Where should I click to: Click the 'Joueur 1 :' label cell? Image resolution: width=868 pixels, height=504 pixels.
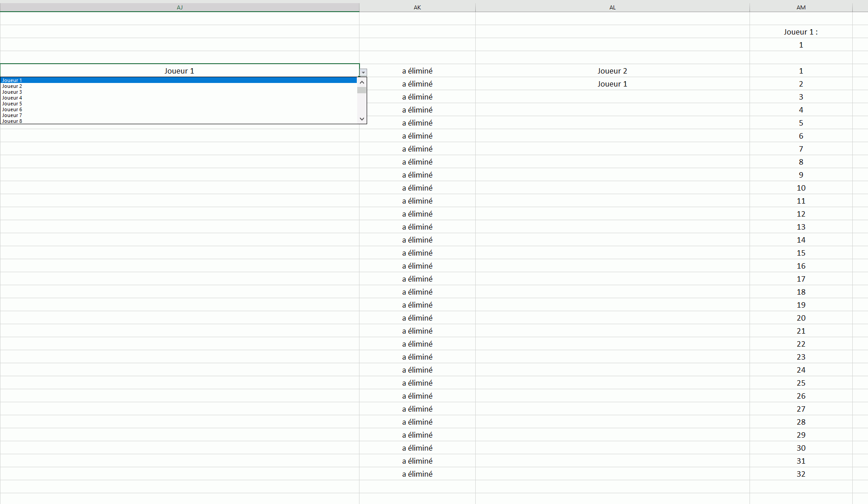click(x=801, y=32)
